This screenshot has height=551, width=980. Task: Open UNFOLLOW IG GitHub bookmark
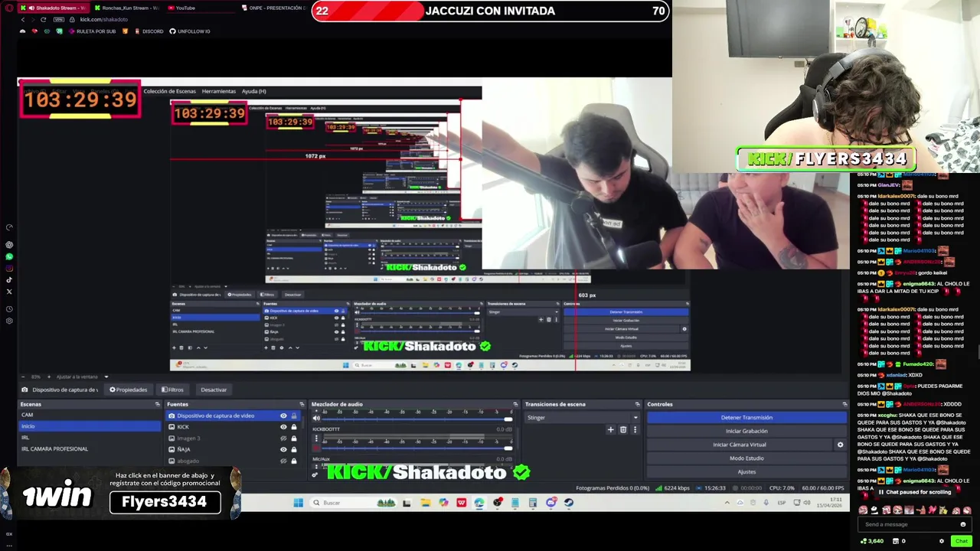[x=190, y=31]
